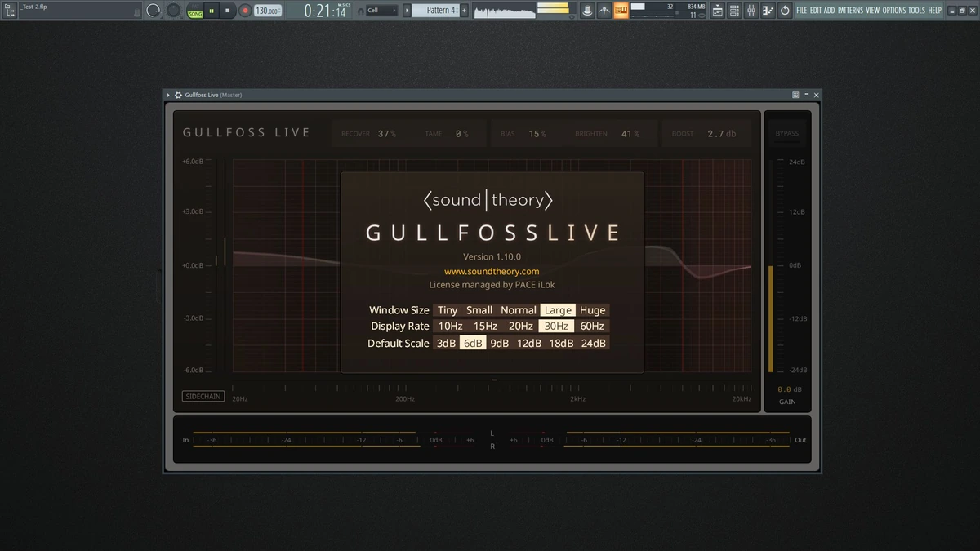Viewport: 980px width, 551px height.
Task: Set Display Rate to 30Hz
Action: pyautogui.click(x=556, y=327)
